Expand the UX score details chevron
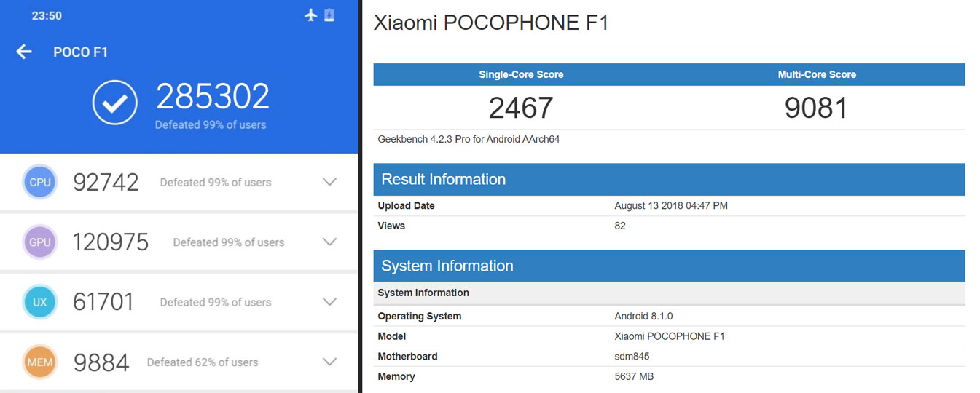Viewport: 980px width, 393px height. (x=330, y=301)
